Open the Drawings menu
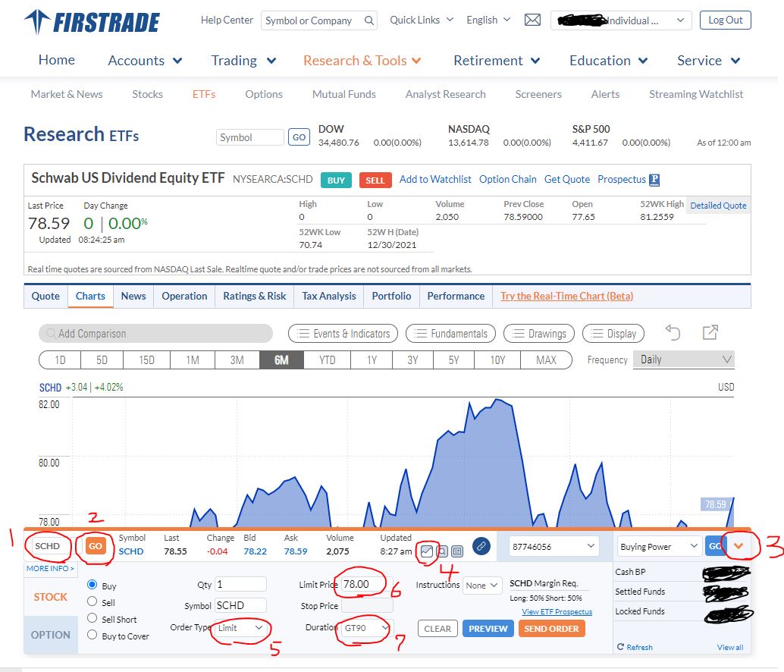 pyautogui.click(x=539, y=334)
